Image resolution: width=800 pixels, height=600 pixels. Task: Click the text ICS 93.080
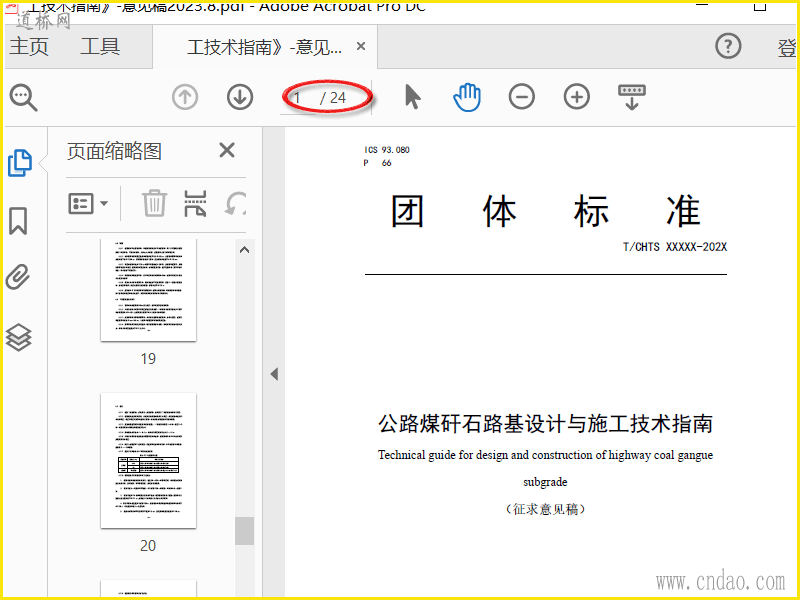[387, 149]
